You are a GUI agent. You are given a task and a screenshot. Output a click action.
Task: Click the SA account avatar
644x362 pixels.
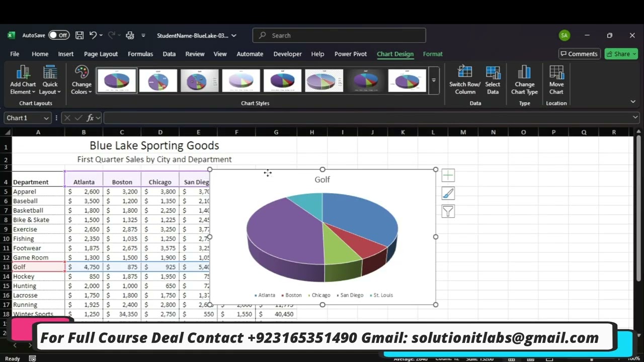pos(565,35)
